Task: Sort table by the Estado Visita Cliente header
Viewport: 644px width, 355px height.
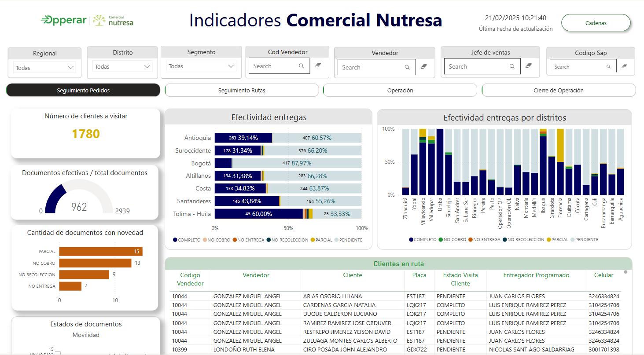Action: tap(460, 279)
